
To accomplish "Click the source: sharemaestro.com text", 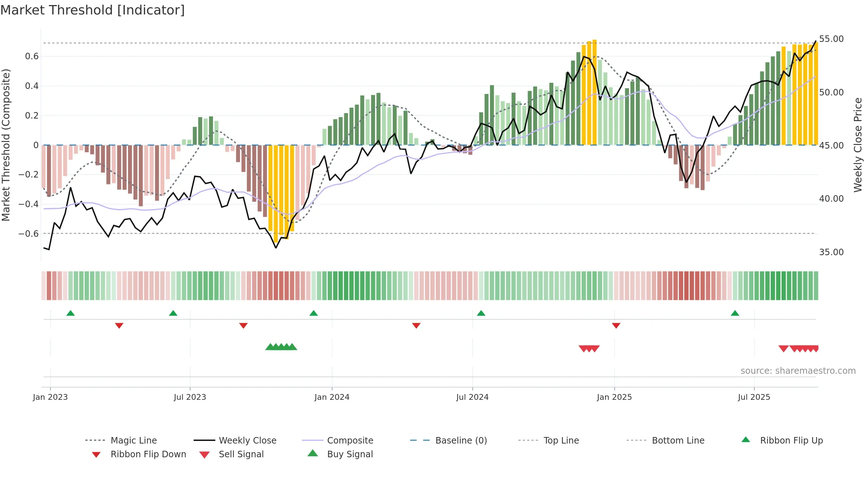I will 798,371.
